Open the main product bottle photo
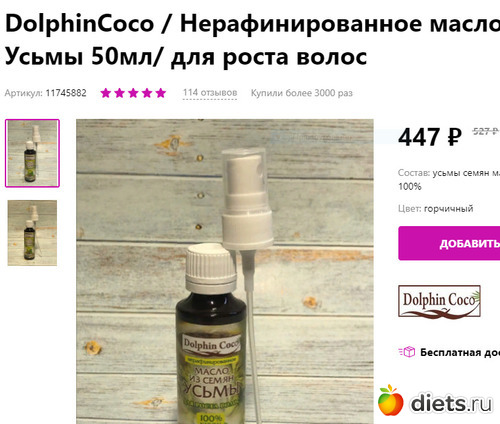500x424 pixels. pos(225,271)
